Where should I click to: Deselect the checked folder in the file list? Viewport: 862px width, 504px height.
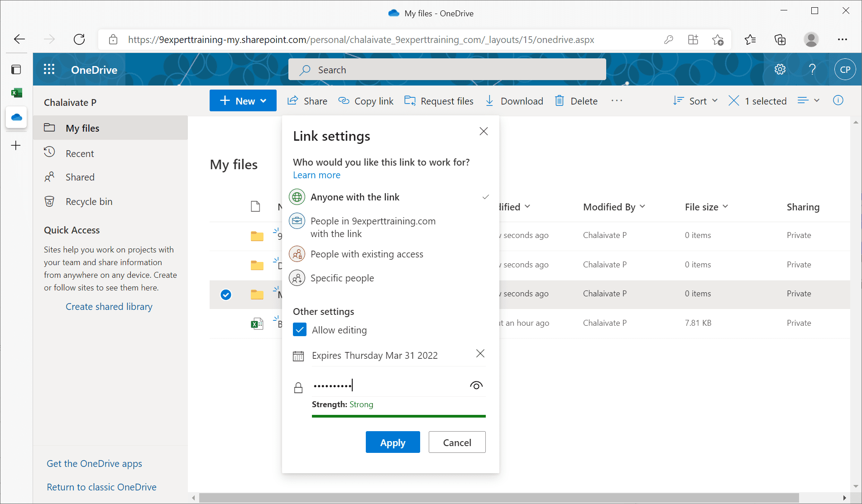[x=225, y=295]
